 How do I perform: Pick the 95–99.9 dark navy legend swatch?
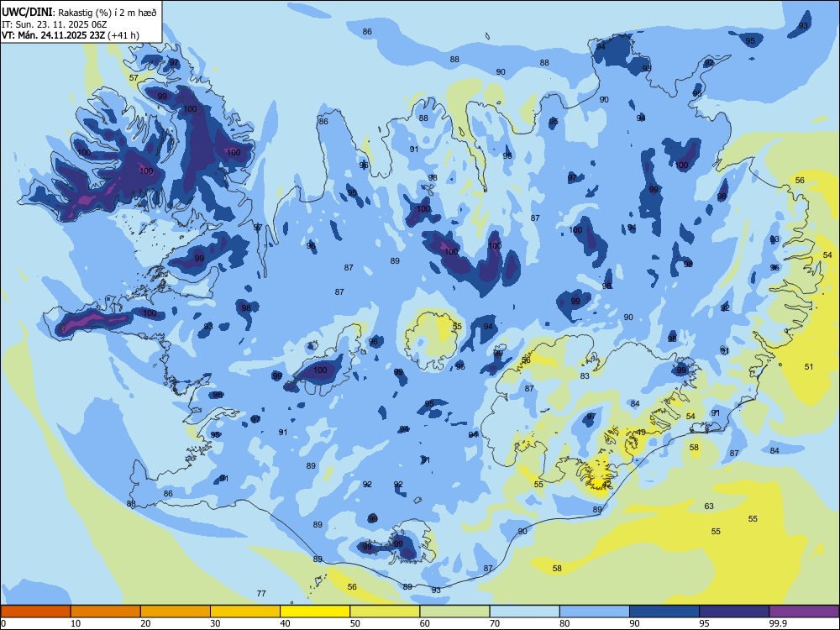[734, 612]
